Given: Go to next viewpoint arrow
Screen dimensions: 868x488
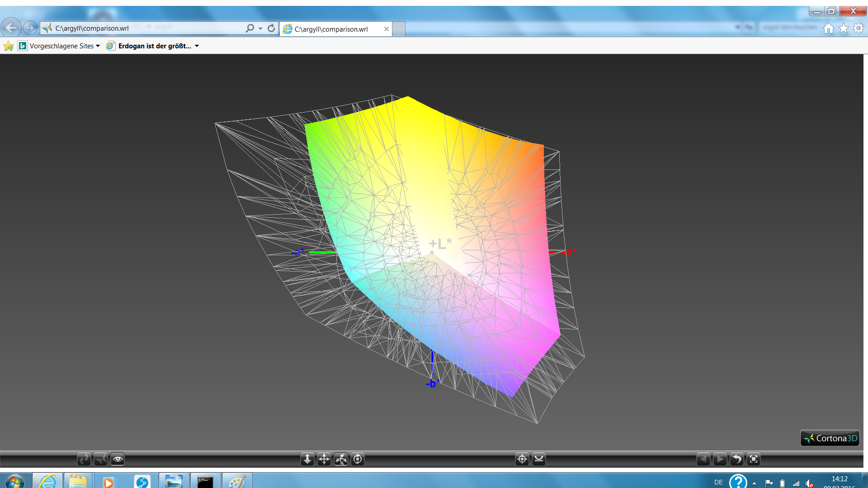Looking at the screenshot, I should point(720,460).
